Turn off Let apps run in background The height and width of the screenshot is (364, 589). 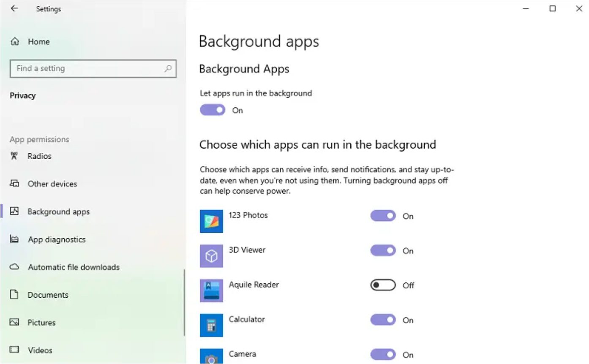coord(213,110)
